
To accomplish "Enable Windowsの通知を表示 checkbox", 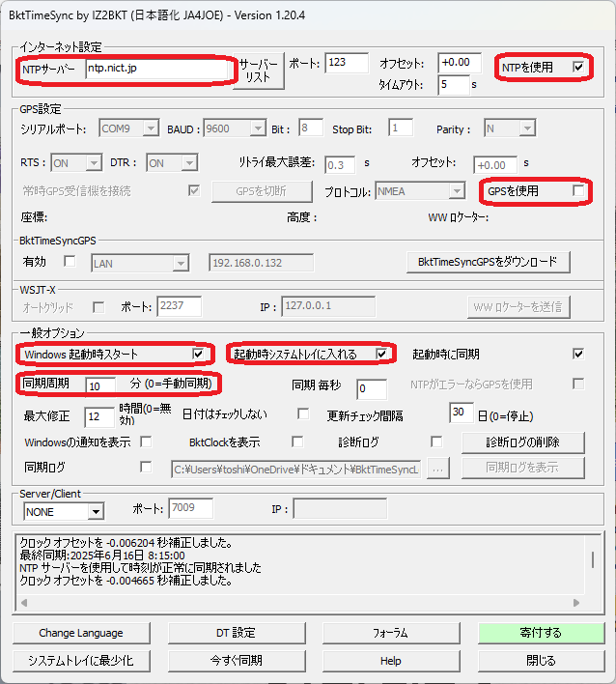I will click(146, 442).
